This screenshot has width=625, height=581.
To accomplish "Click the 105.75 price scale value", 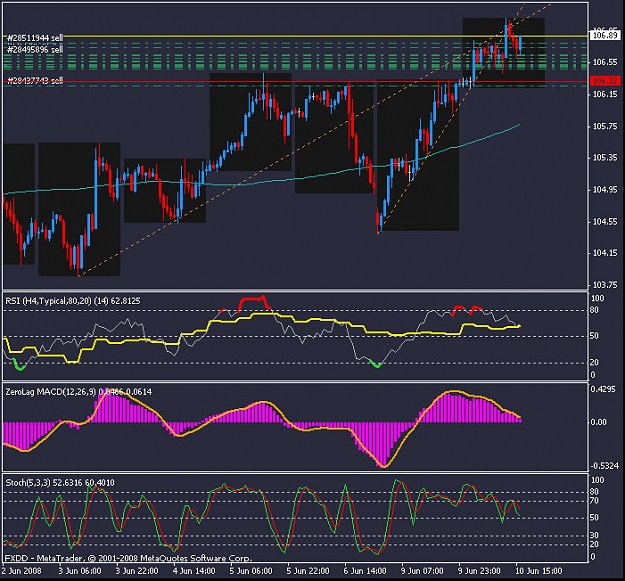I will pos(605,126).
